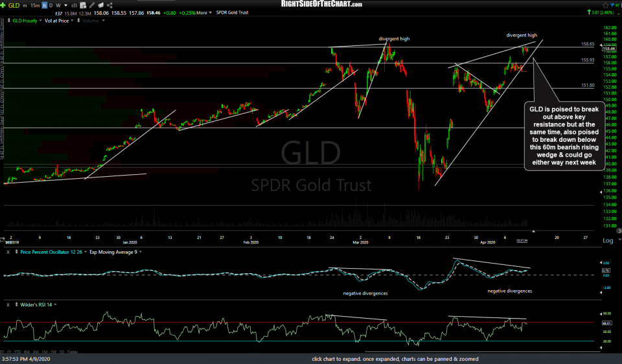The image size is (622, 364).
Task: Open the GLD Hourly dropdown
Action: pyautogui.click(x=40, y=20)
